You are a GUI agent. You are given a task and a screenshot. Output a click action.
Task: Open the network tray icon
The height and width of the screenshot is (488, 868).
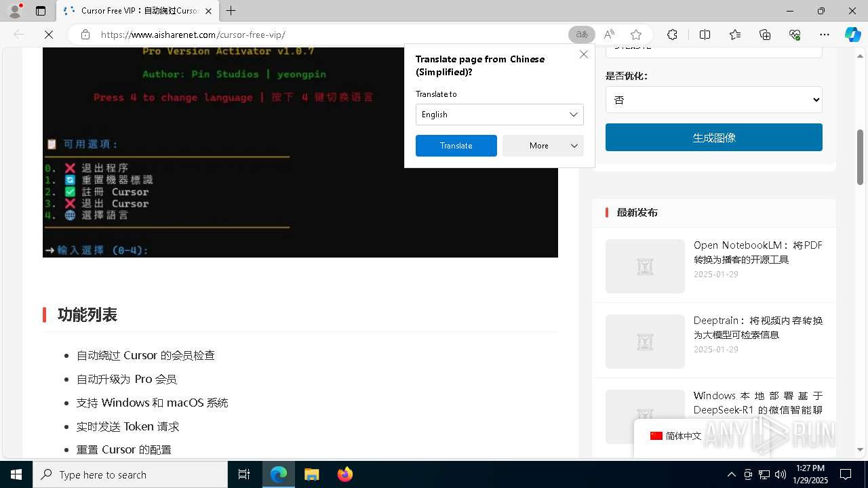(764, 474)
